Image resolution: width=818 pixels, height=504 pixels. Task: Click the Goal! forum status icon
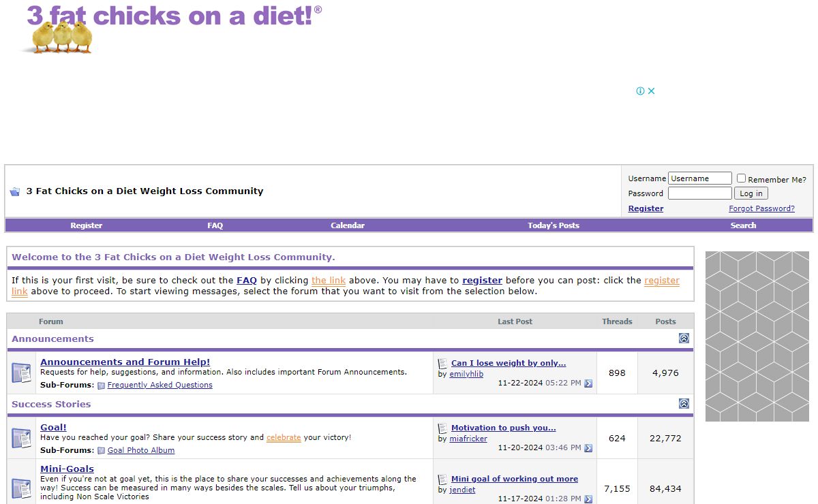point(21,439)
